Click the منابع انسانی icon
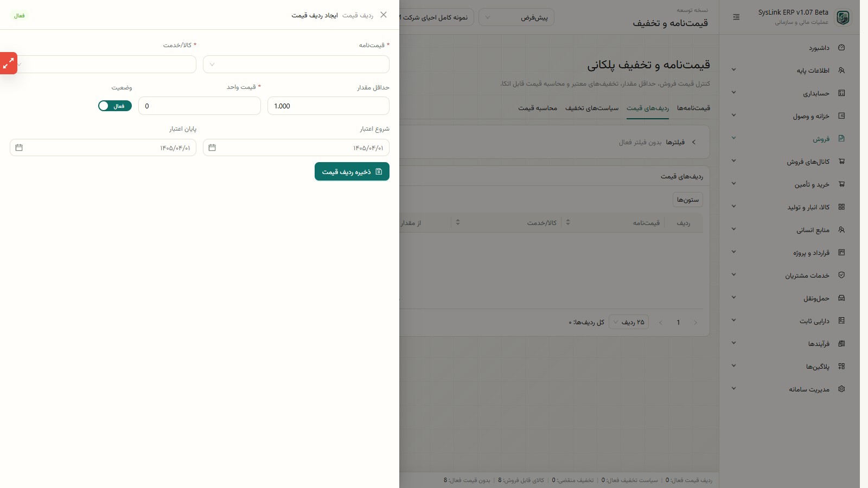This screenshot has width=868, height=488. click(x=841, y=230)
